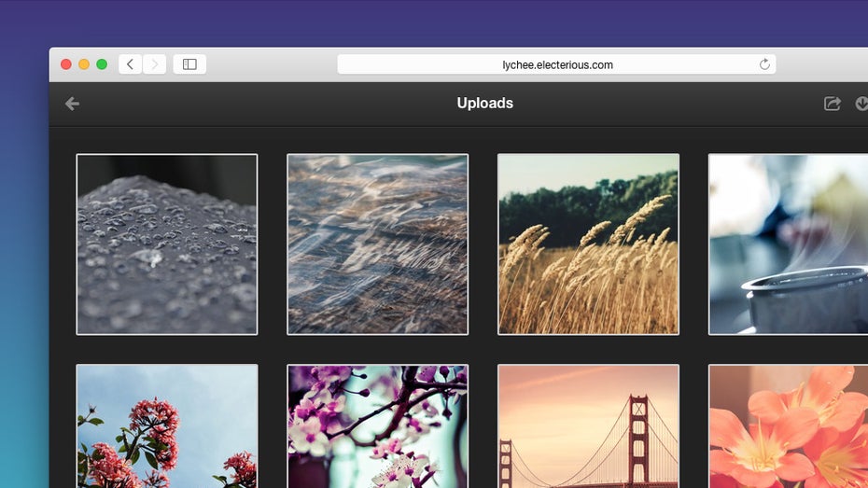Open the golden wheat field photo
Screen dimensions: 868x488
(x=588, y=244)
